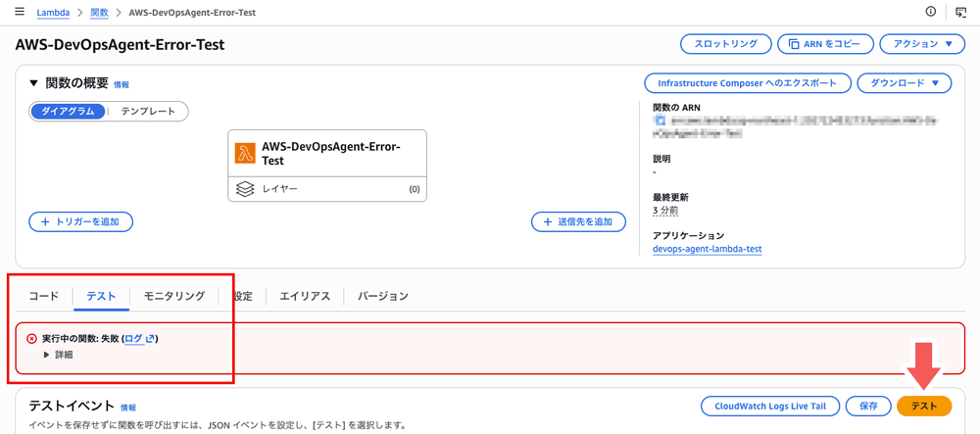Switch to the モニタリング tab
The height and width of the screenshot is (434, 980).
click(x=173, y=296)
